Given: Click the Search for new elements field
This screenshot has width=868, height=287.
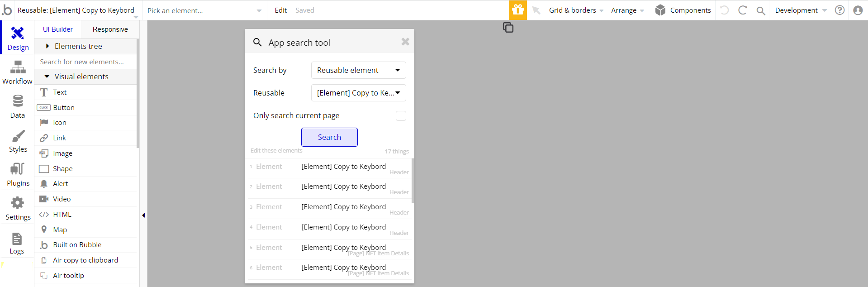Looking at the screenshot, I should coord(85,62).
